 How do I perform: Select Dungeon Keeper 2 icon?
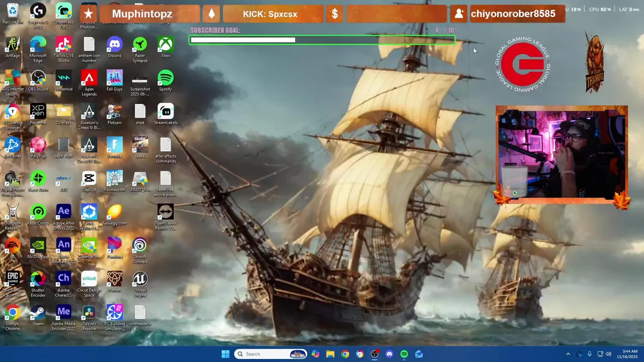point(13,217)
